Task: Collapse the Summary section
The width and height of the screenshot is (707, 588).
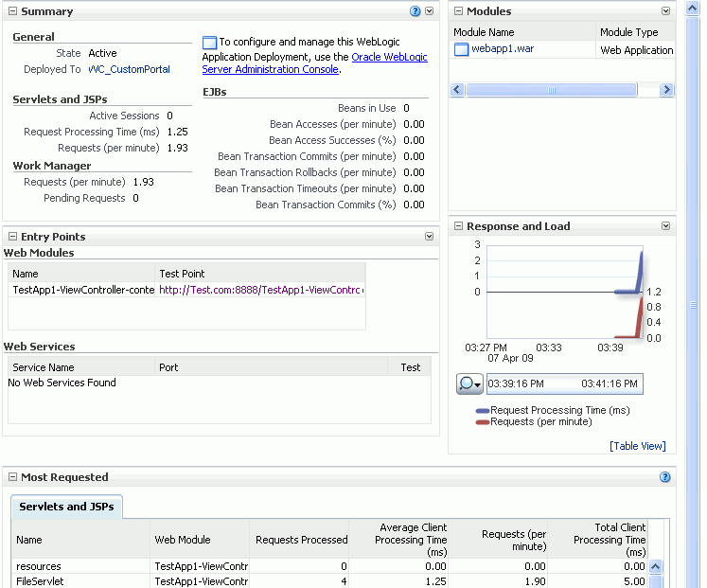Action: pyautogui.click(x=12, y=11)
